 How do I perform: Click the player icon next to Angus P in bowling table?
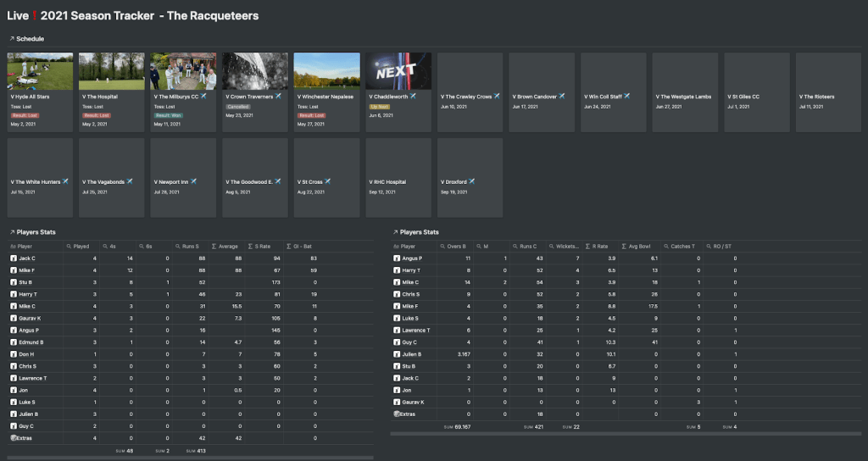(x=398, y=258)
